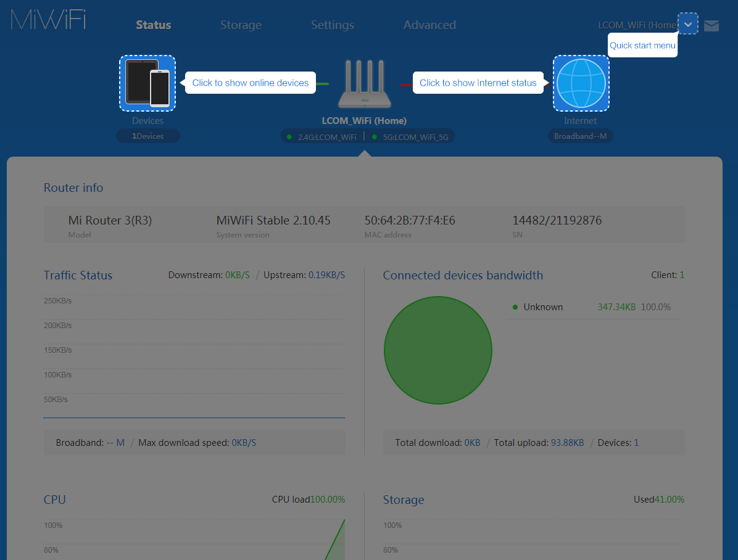Click the Devices label under the device icon
Image resolution: width=738 pixels, height=560 pixels.
point(148,121)
